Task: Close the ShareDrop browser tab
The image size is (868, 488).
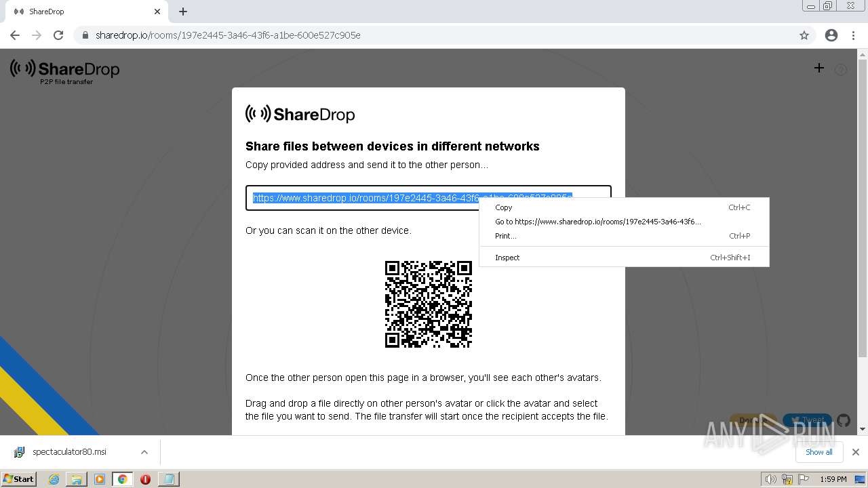Action: (x=157, y=12)
